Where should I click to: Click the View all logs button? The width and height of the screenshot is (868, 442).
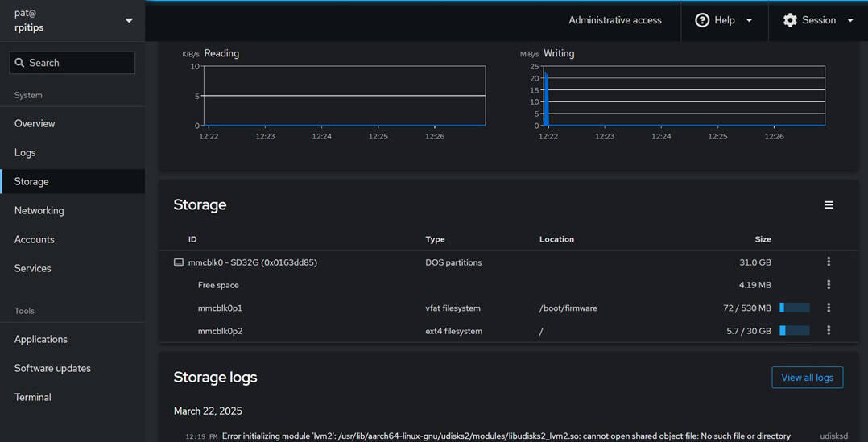(x=807, y=378)
